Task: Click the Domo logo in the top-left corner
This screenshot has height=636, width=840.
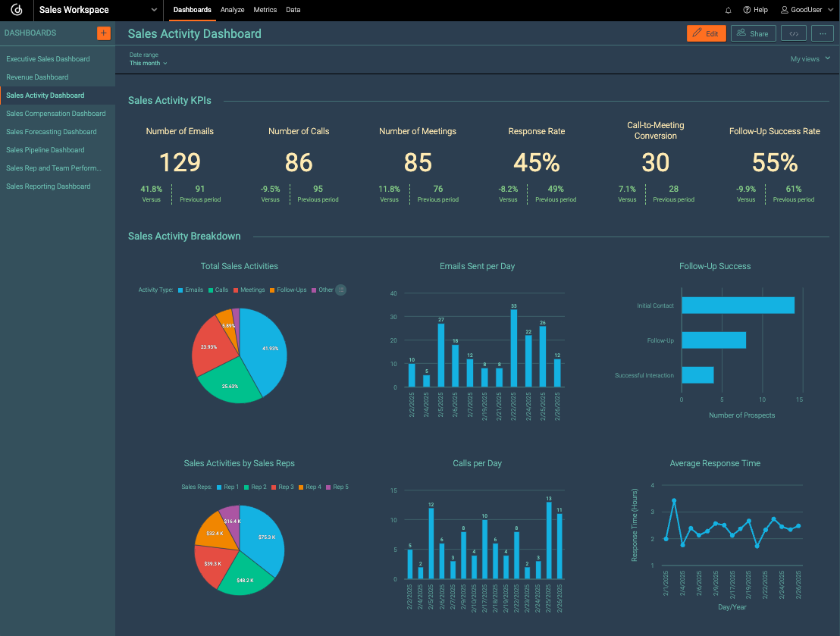Action: pyautogui.click(x=15, y=10)
